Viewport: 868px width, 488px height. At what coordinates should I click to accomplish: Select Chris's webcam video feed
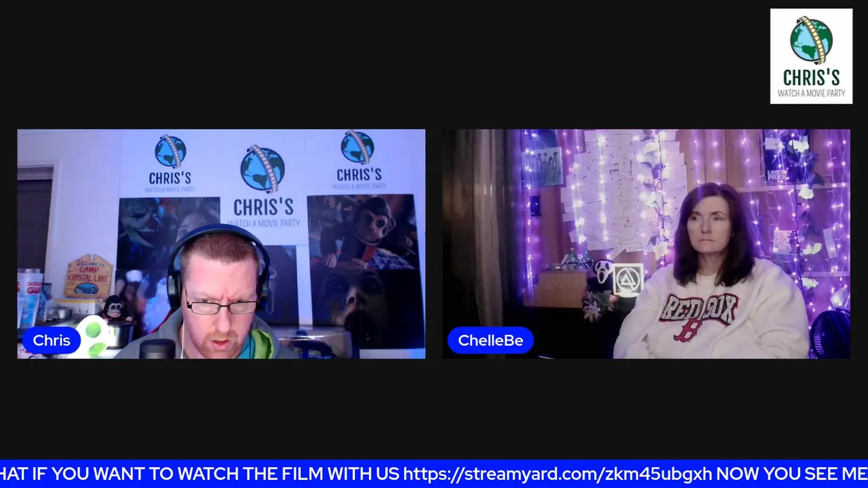(221, 244)
